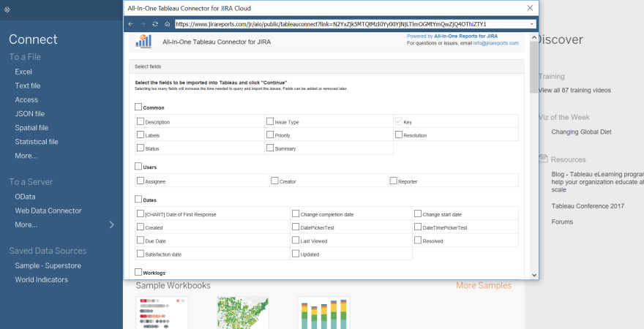Open the Forums link
Viewport: 644px width, 329px height.
point(562,222)
